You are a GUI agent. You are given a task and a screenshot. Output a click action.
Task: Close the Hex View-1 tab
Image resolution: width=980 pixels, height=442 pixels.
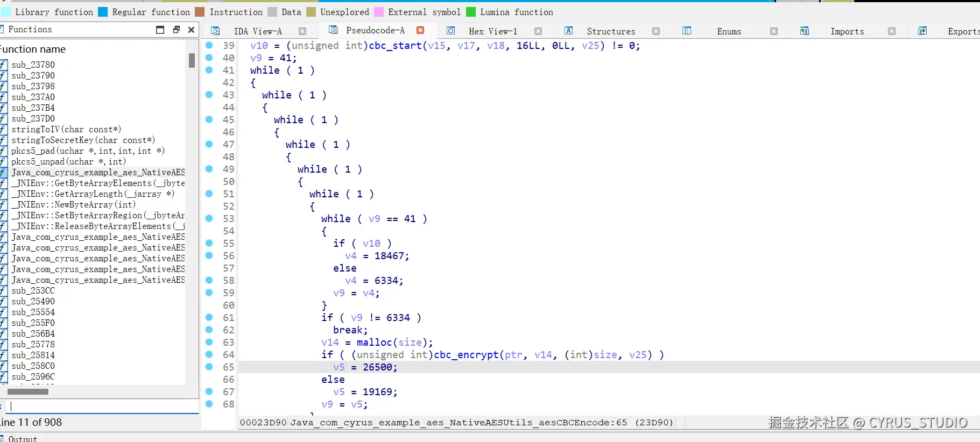(538, 31)
